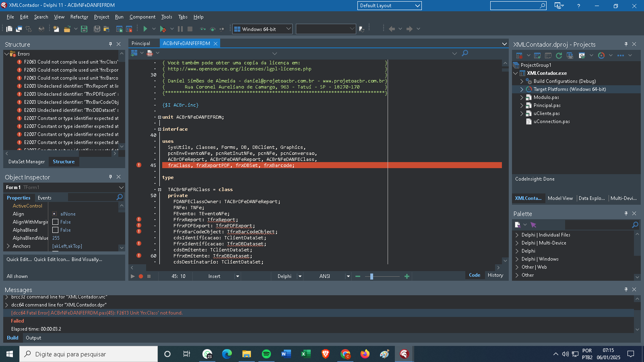Image resolution: width=644 pixels, height=362 pixels.
Task: Collapse the Errors node in Structure
Action: (x=6, y=54)
